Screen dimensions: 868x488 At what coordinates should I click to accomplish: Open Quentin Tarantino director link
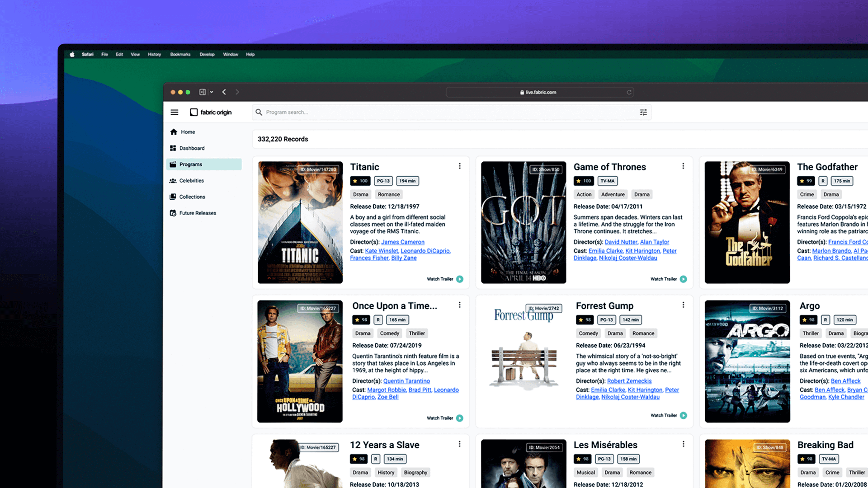406,381
